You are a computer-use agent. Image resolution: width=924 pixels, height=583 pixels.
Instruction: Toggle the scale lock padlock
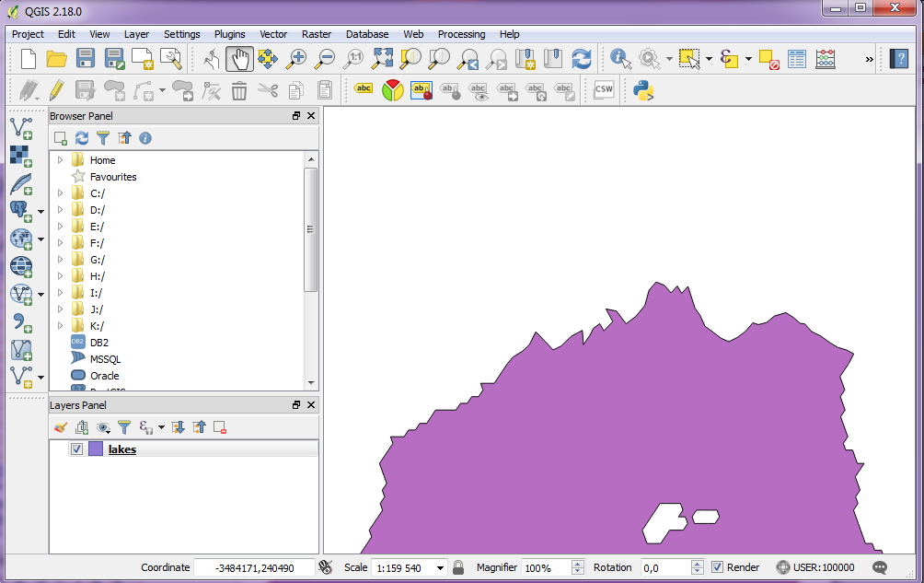point(458,567)
